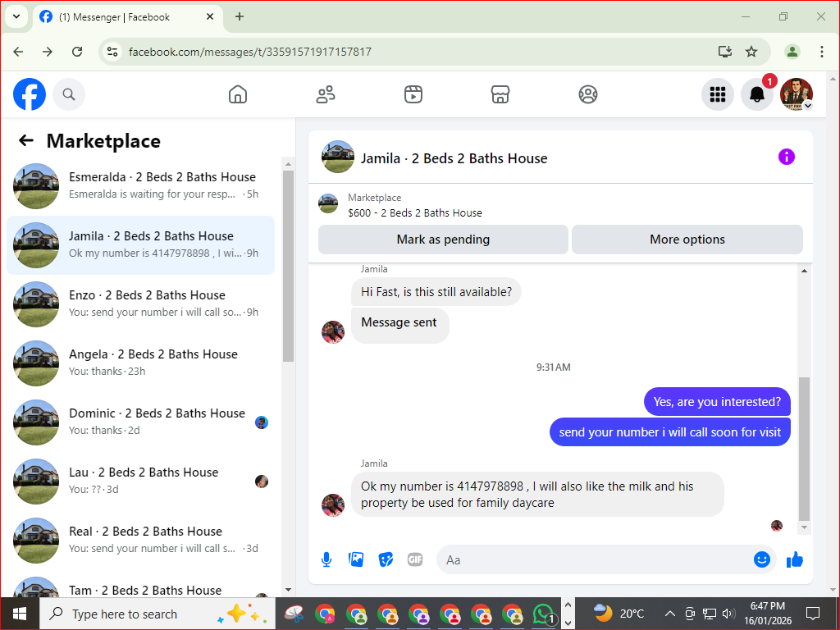Open the Angela conversation

tap(141, 363)
